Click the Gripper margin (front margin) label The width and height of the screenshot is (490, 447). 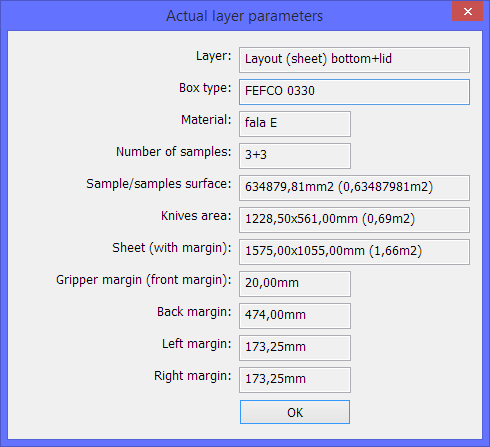click(x=144, y=280)
